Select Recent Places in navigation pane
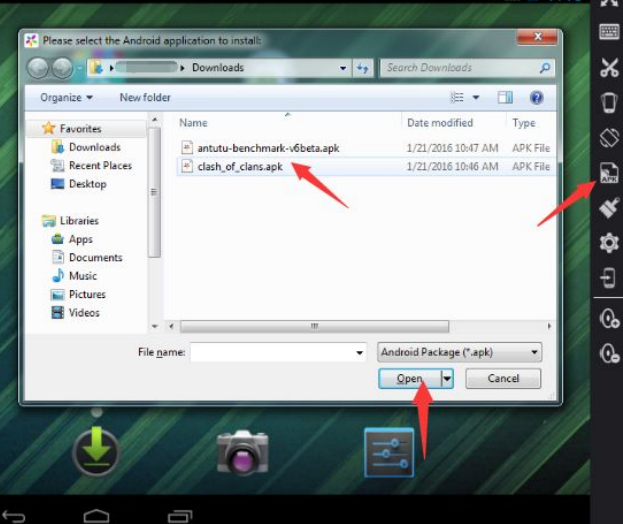The width and height of the screenshot is (623, 524). [x=100, y=166]
